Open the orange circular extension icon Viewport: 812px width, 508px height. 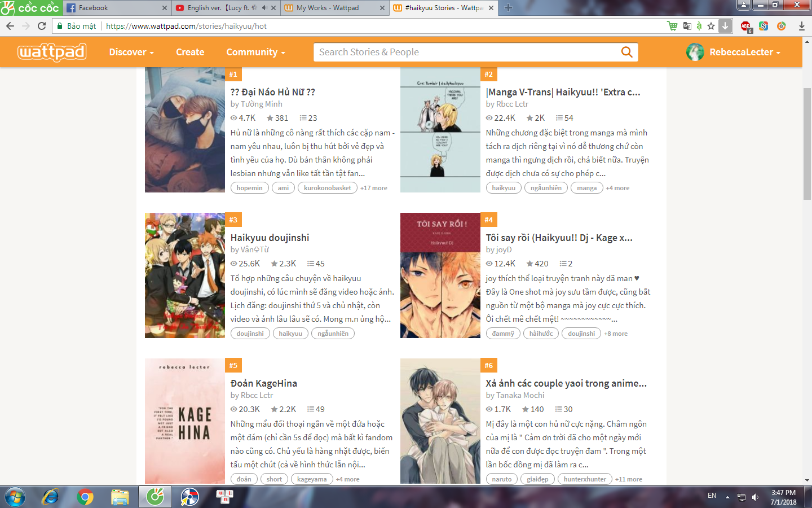(x=782, y=26)
